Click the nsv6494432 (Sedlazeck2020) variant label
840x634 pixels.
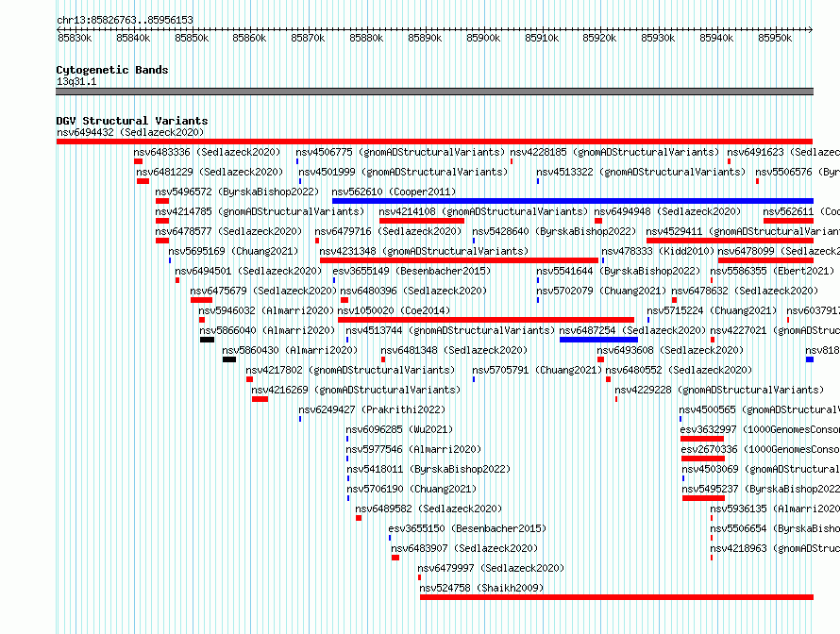click(x=130, y=132)
